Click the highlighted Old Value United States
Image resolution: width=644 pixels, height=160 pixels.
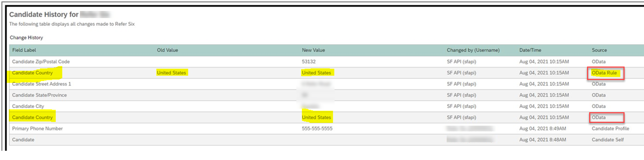tap(171, 73)
